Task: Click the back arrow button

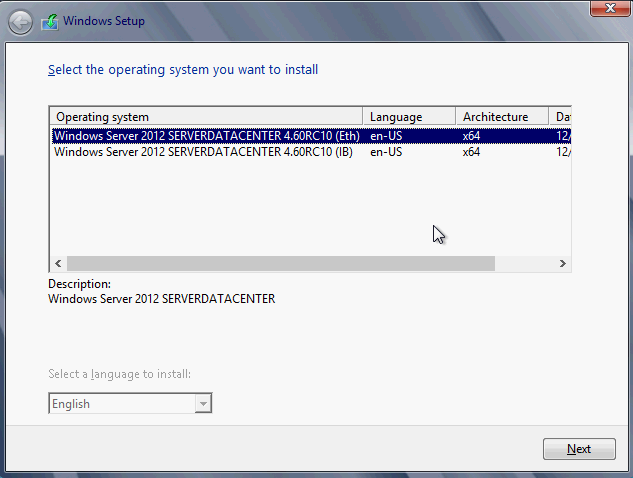Action: click(x=20, y=20)
